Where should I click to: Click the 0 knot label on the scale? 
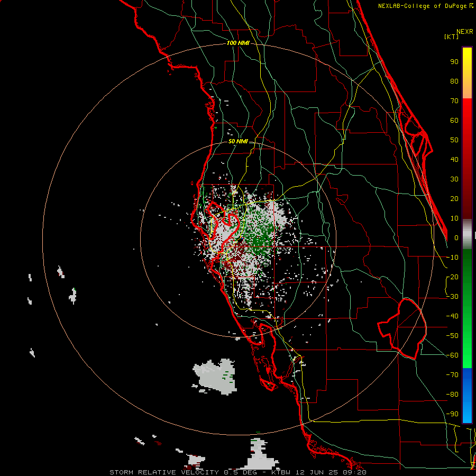point(456,238)
